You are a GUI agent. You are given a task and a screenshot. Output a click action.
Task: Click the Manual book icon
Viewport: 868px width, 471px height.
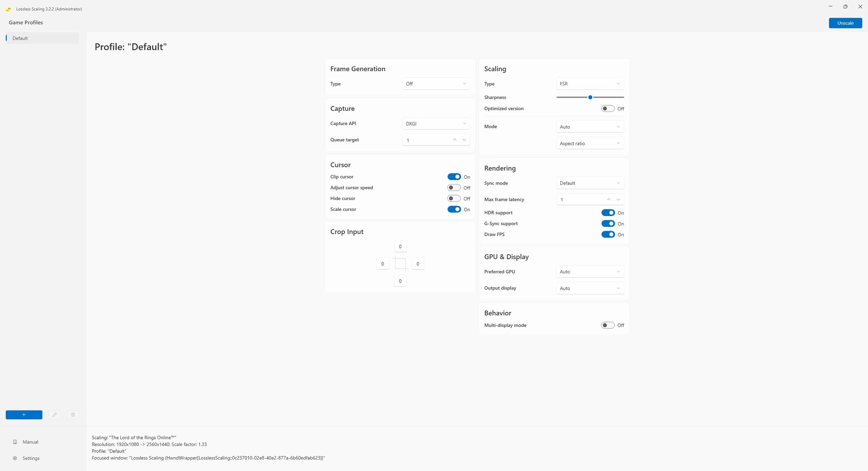tap(15, 442)
